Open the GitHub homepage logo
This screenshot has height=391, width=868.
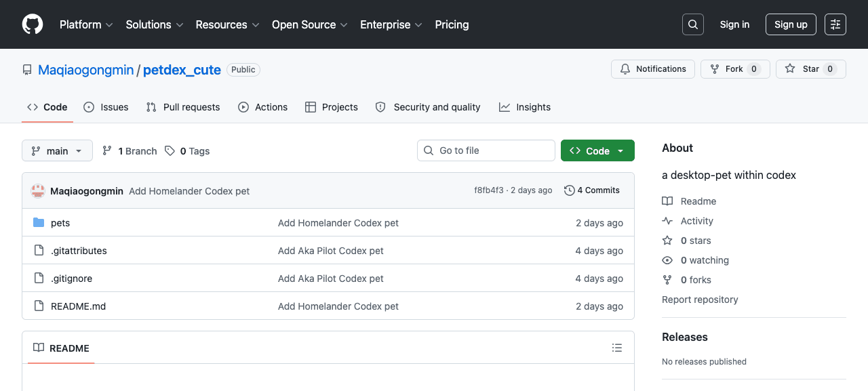[x=33, y=24]
